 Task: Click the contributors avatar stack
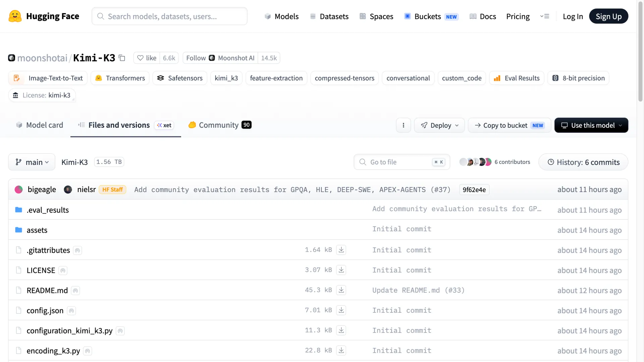pos(475,162)
